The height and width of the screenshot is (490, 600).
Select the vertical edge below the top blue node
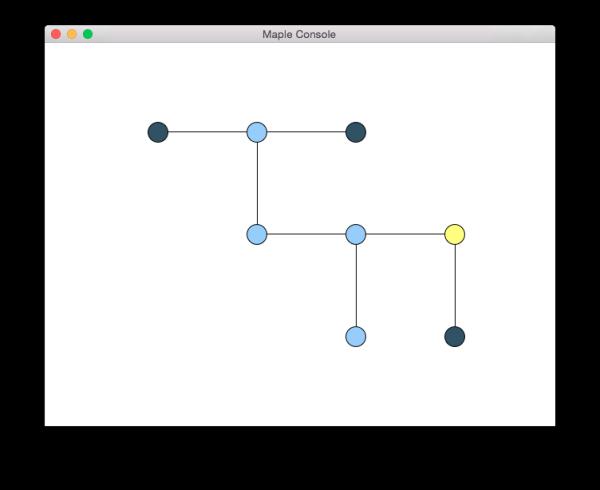pos(257,183)
